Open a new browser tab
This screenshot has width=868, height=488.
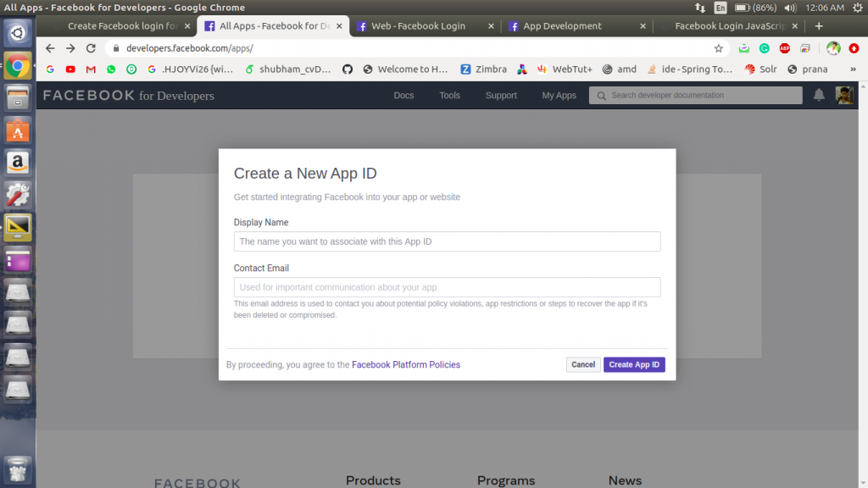(x=819, y=26)
